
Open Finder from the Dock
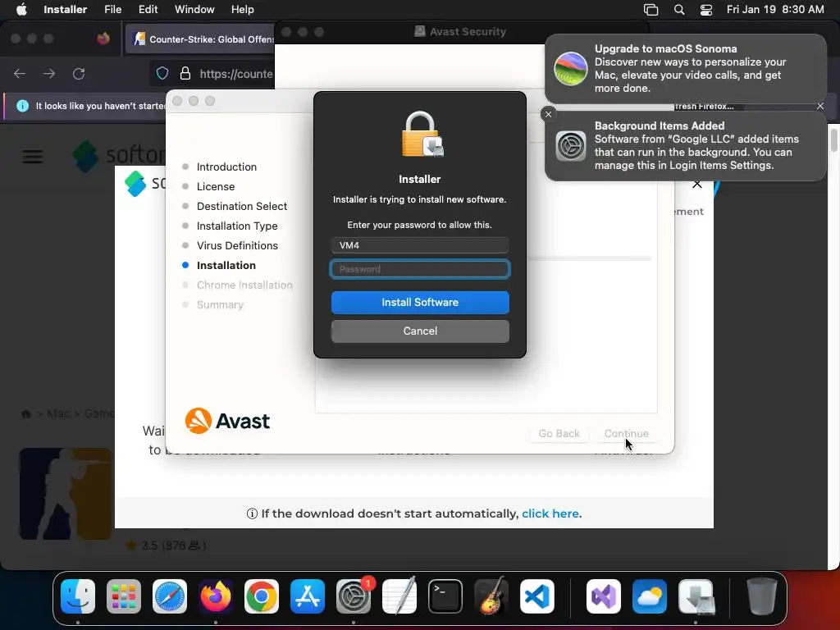click(x=78, y=596)
